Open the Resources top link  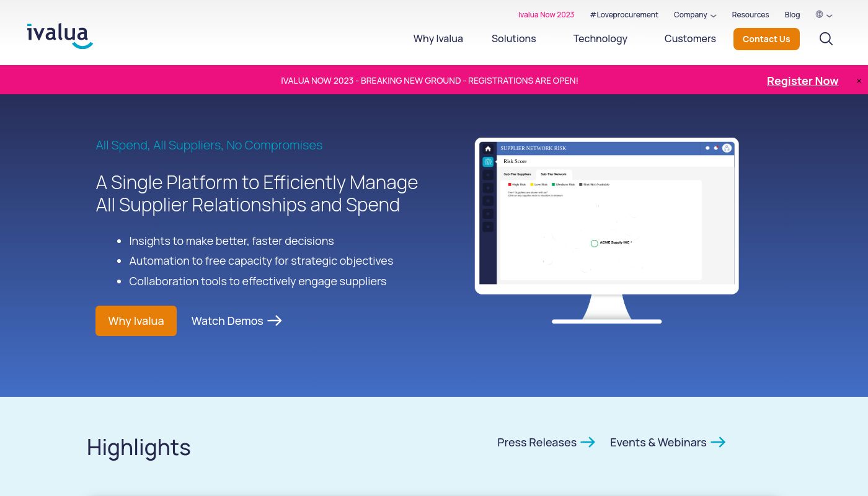click(750, 15)
